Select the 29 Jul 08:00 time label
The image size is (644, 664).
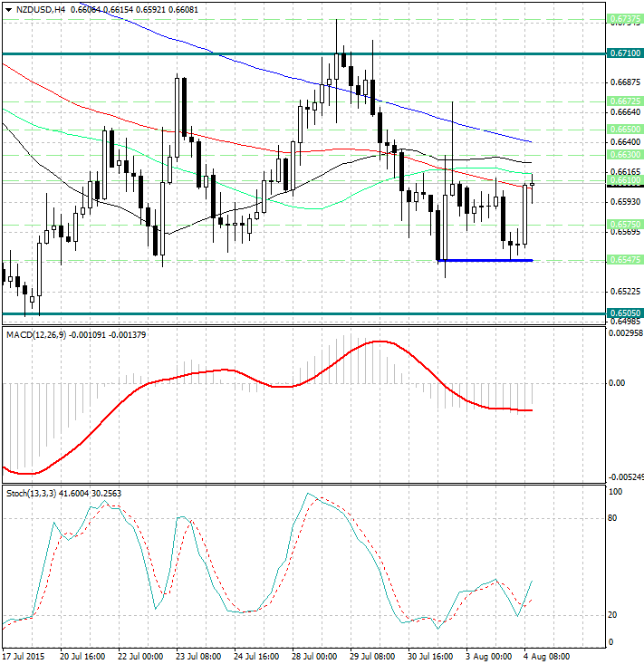373,655
